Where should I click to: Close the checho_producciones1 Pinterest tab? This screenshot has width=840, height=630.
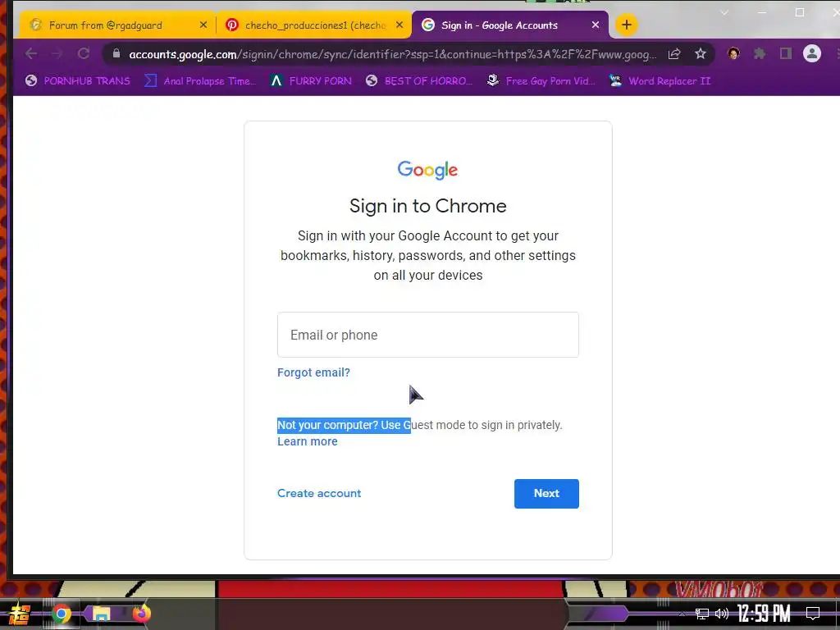click(x=399, y=25)
